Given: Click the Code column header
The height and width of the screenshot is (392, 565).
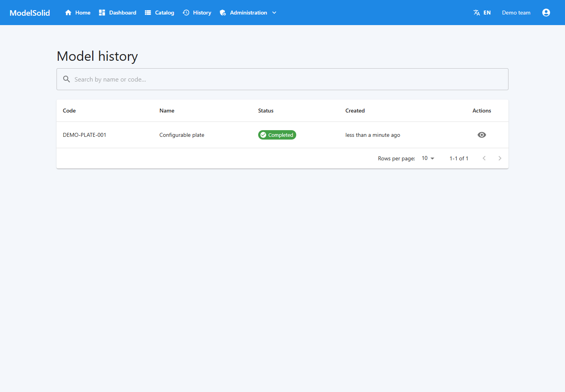Looking at the screenshot, I should [x=69, y=111].
